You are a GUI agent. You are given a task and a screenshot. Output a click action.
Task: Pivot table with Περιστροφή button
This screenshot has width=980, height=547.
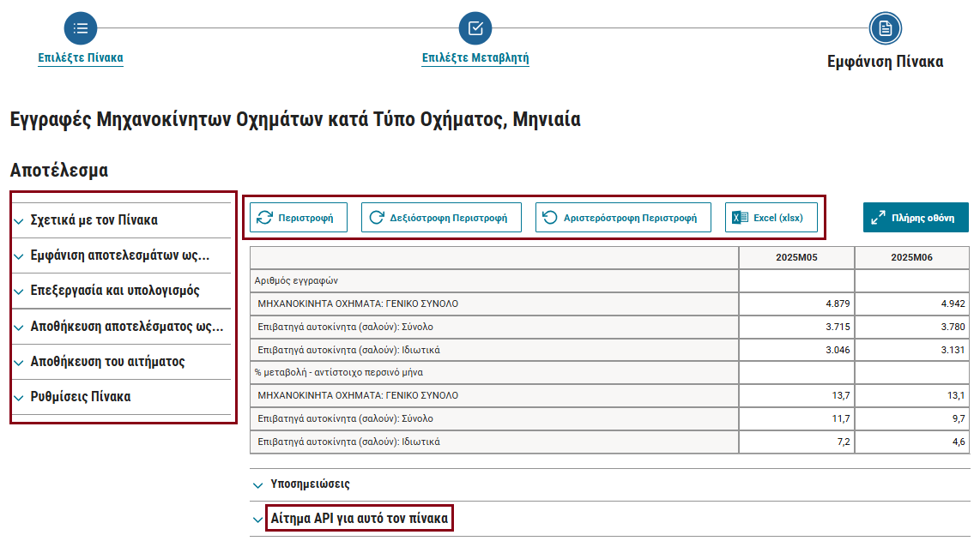[299, 217]
